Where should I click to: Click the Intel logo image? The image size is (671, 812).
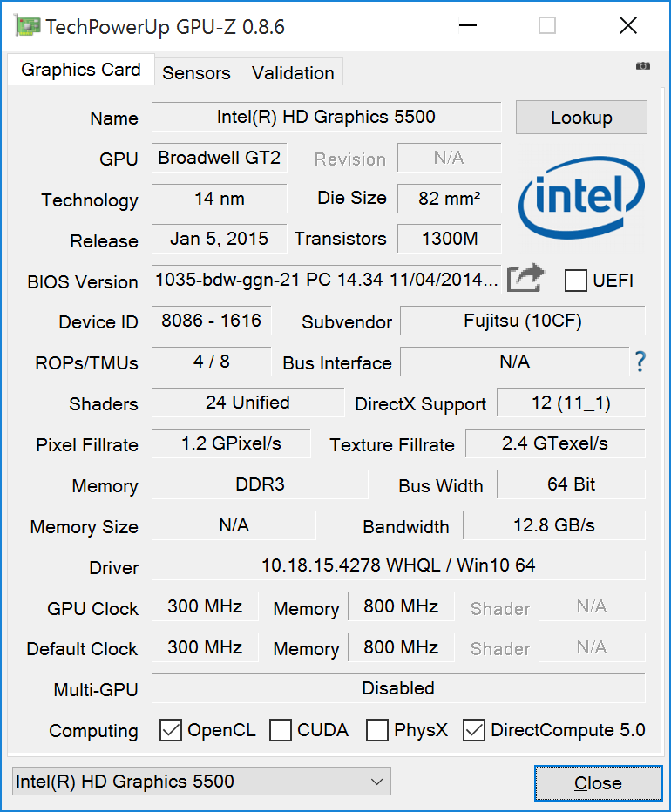581,198
